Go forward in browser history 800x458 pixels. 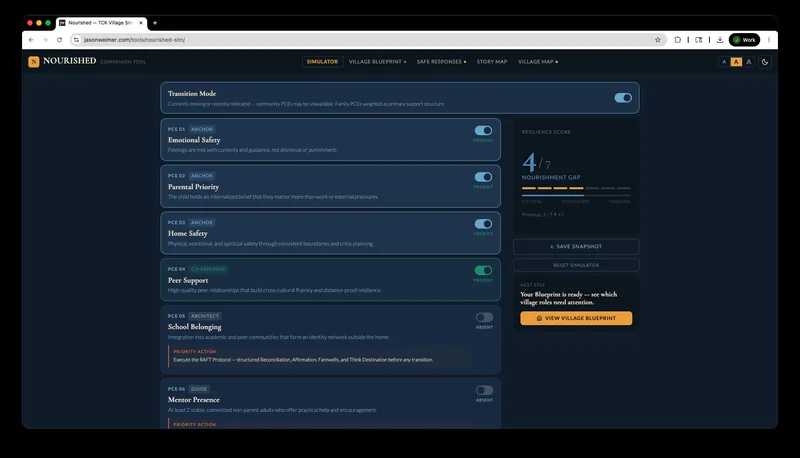[x=45, y=40]
